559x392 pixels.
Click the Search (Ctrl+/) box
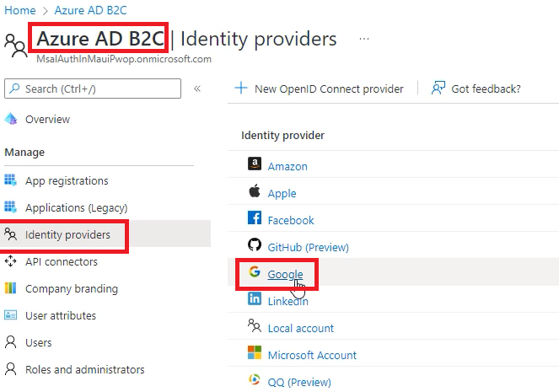93,89
